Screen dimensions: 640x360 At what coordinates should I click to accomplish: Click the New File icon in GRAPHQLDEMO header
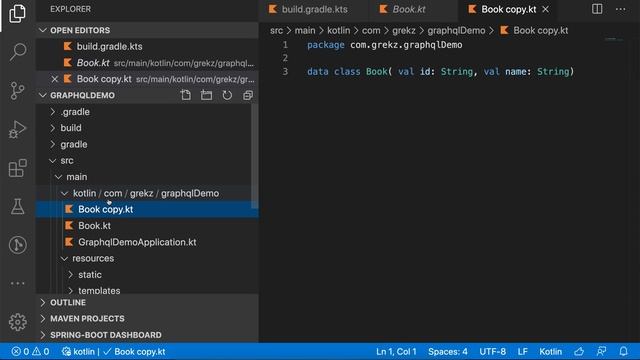(x=186, y=95)
